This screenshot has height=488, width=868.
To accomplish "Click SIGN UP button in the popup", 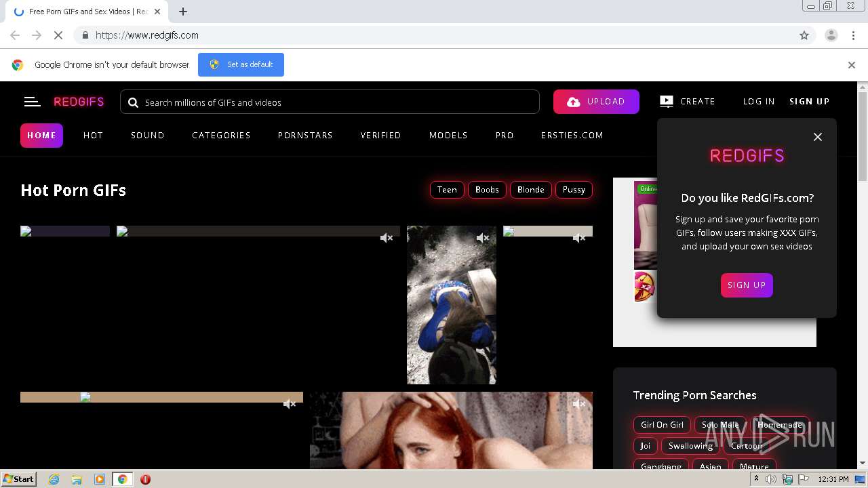I will click(x=747, y=285).
